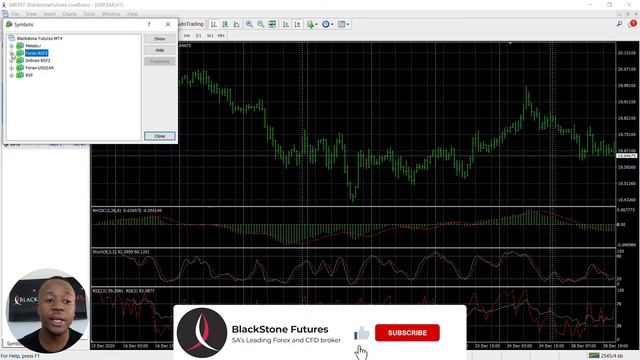Select the Blackstone Futures MT4 root node
This screenshot has height=360, width=640.
[x=40, y=38]
